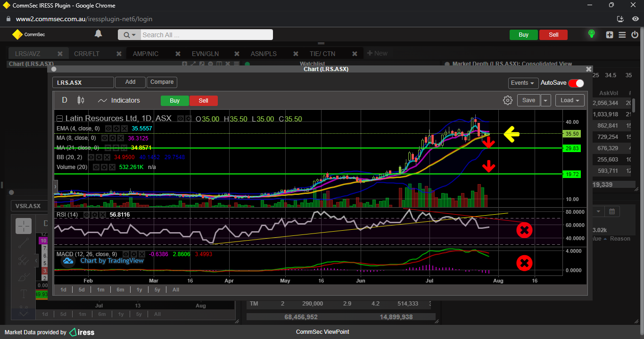The image size is (644, 339).
Task: Remove the MA (21, close, 0) indicator
Action: (124, 148)
